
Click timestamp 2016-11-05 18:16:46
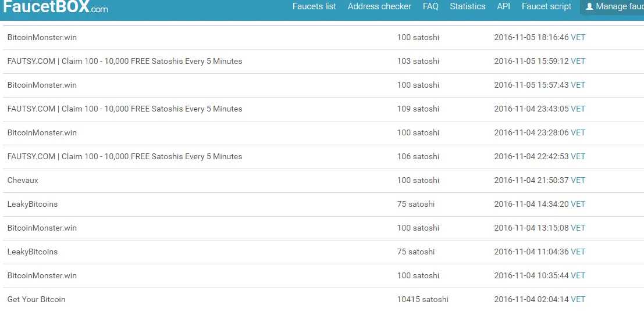[532, 37]
